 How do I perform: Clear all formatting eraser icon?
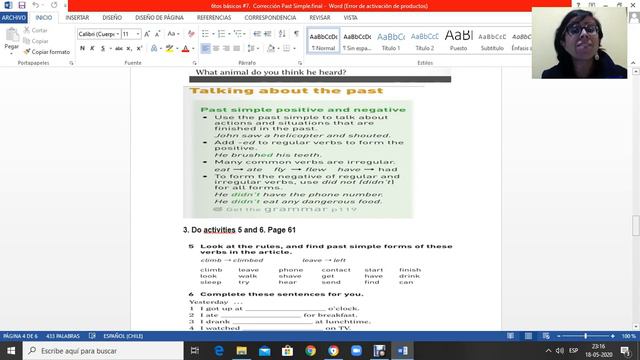(x=191, y=34)
